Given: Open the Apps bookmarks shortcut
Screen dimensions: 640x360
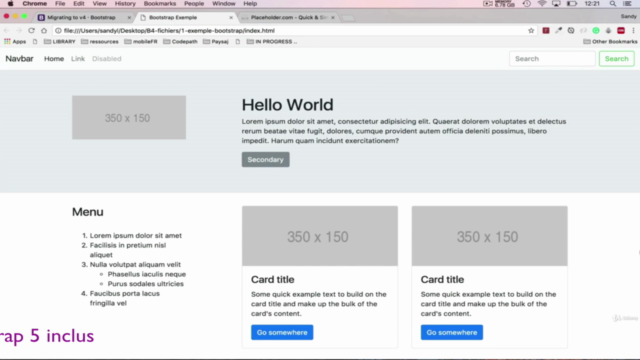Looking at the screenshot, I should [x=15, y=42].
